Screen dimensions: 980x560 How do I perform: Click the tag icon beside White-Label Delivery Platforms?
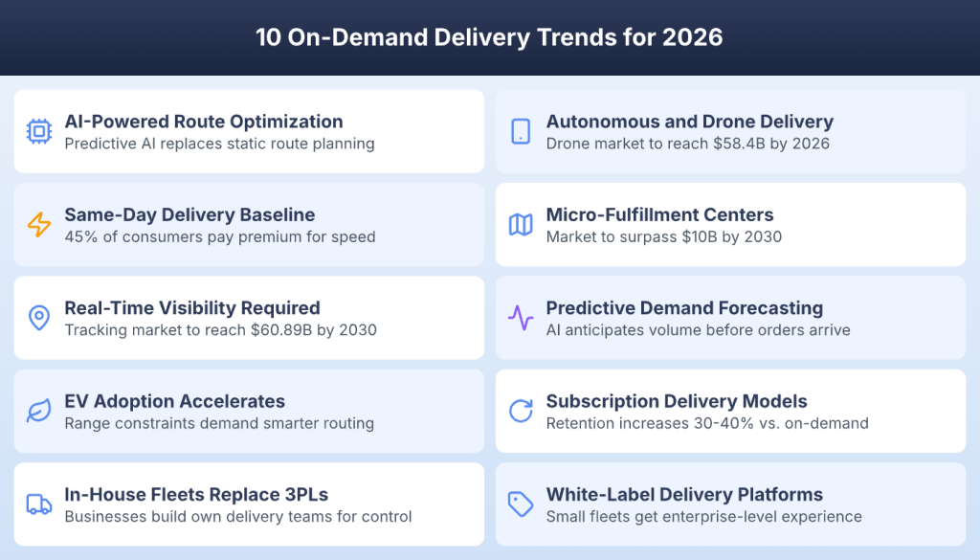(521, 504)
